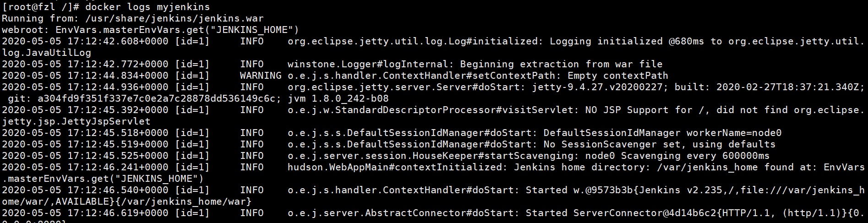Click the word "webroot:" on third line
868x223 pixels.
[x=26, y=30]
